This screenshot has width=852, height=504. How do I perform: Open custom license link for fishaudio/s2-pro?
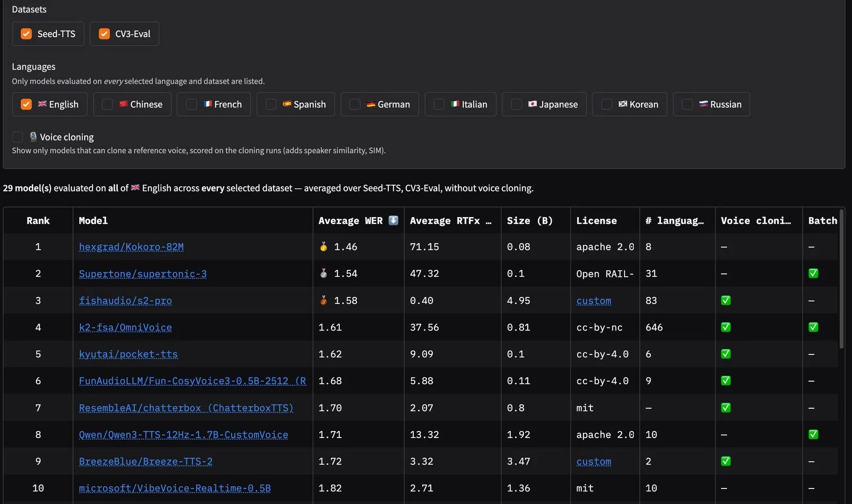(594, 300)
